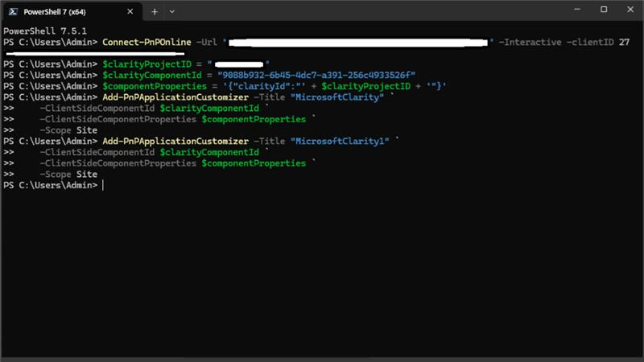Click the GUID string '9088b932-6b45-4dc7-a391-256c4933526f'
This screenshot has height=362, width=644.
(x=316, y=75)
